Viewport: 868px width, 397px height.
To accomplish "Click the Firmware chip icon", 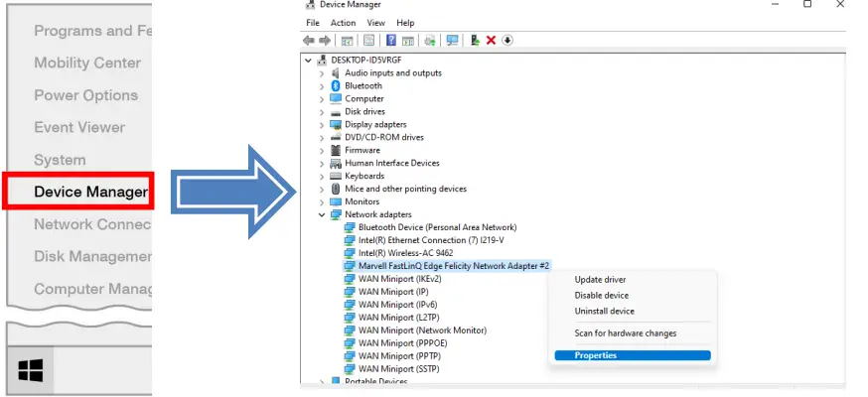I will coord(335,150).
